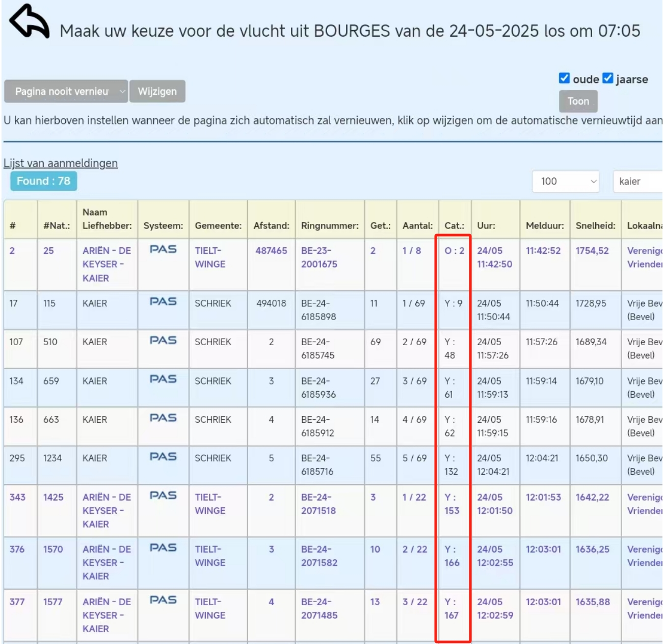Sort by the Snelheid column header
The height and width of the screenshot is (644, 665).
[x=595, y=225]
